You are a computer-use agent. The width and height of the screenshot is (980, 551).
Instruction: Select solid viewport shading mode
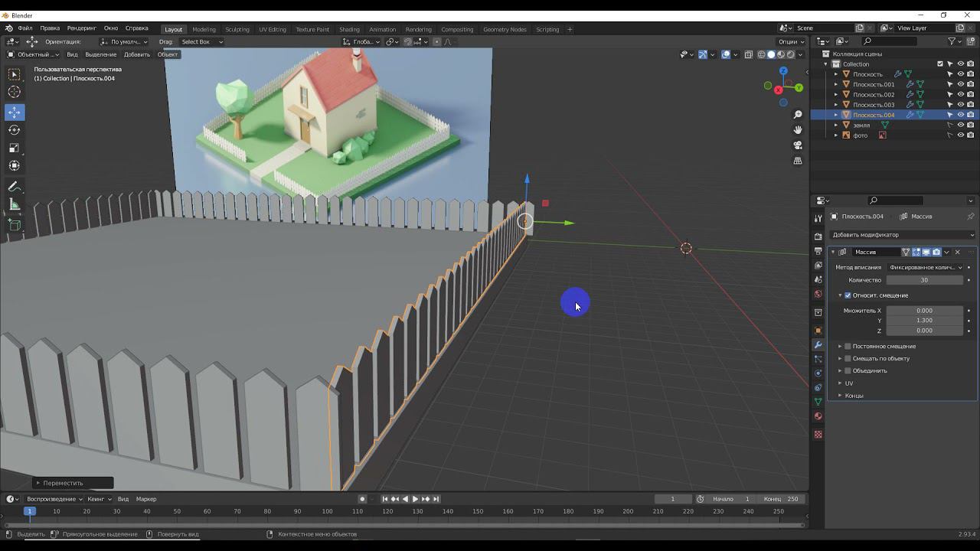tap(771, 54)
